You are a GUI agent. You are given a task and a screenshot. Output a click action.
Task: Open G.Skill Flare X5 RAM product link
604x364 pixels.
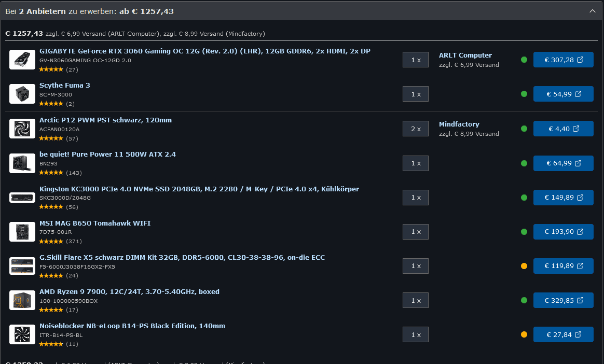click(x=182, y=257)
